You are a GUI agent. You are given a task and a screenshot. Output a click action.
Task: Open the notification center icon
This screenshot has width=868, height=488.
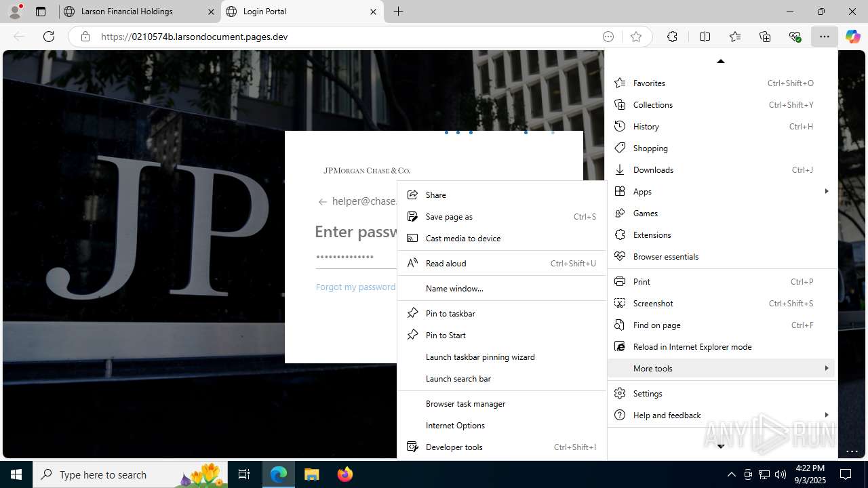(846, 474)
